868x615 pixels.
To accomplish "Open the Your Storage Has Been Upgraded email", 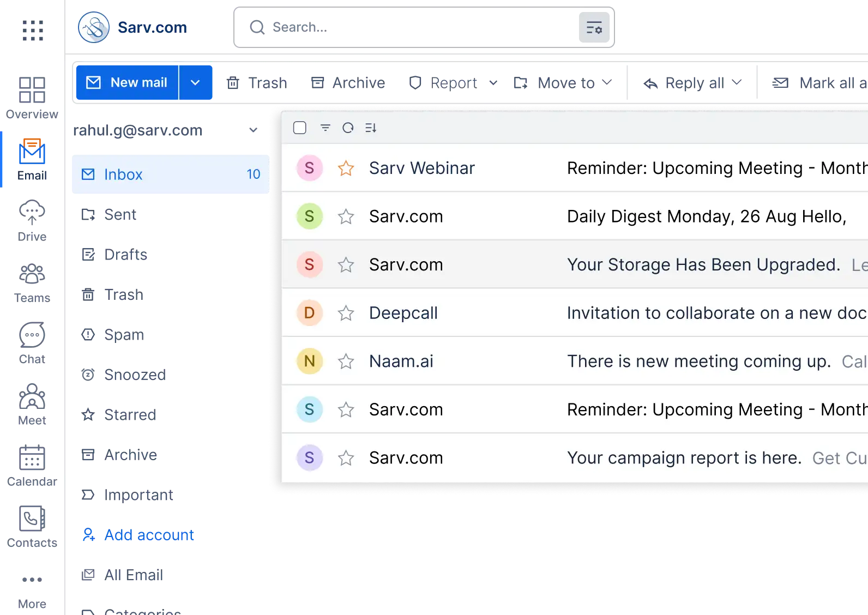I will (575, 264).
